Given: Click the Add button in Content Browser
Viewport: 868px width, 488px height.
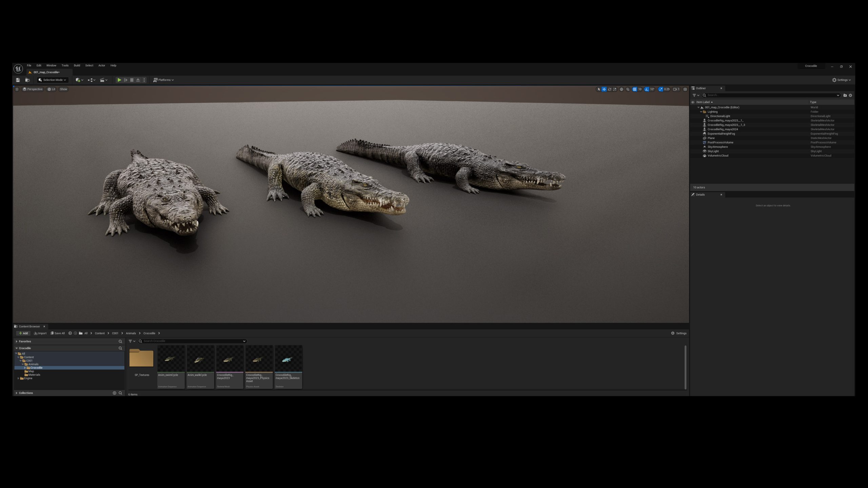Looking at the screenshot, I should click(x=23, y=333).
